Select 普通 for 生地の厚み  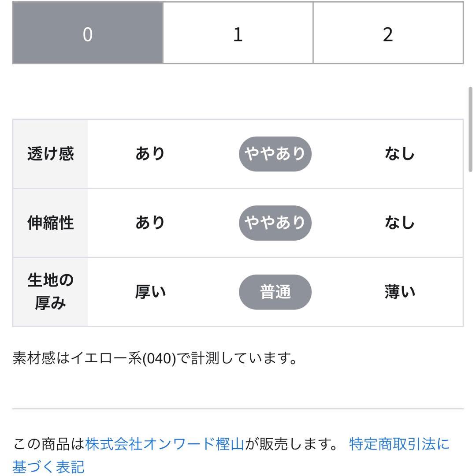coord(275,292)
